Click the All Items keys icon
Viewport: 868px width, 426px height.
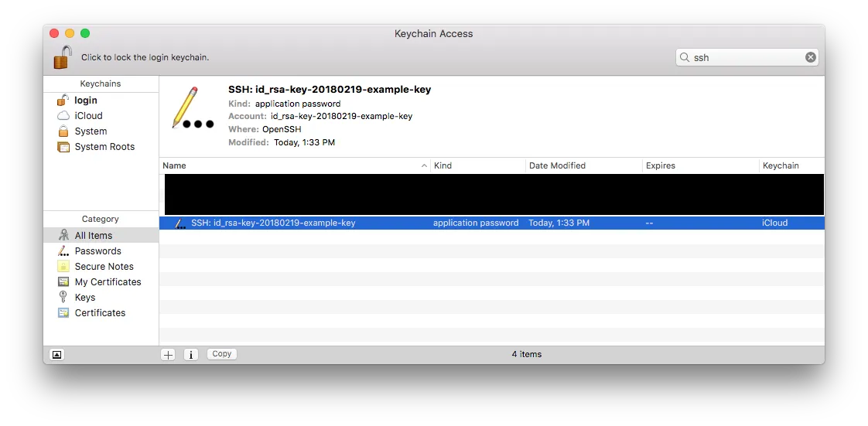[63, 235]
